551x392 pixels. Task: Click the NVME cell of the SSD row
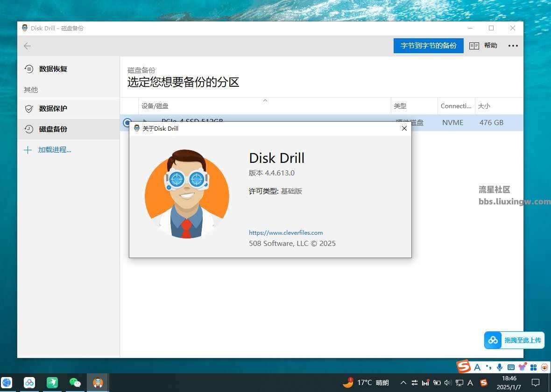coord(452,123)
